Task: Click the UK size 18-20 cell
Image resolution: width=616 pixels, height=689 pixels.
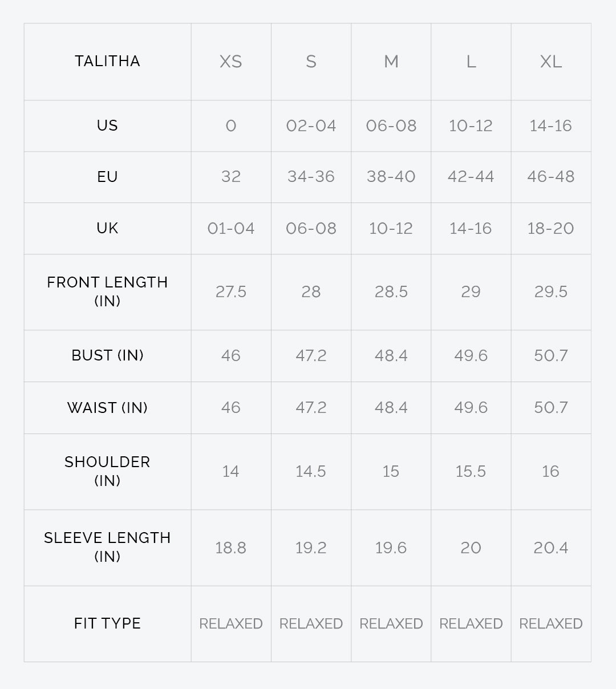Action: (x=551, y=228)
